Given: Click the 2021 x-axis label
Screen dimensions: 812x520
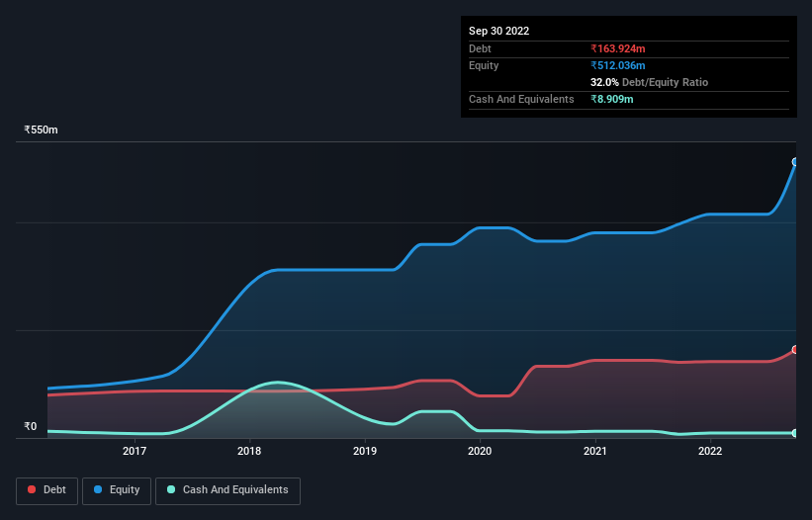Looking at the screenshot, I should (595, 451).
